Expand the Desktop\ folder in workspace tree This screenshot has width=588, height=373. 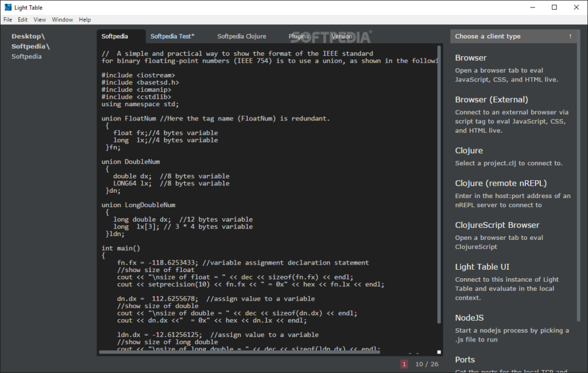point(28,36)
